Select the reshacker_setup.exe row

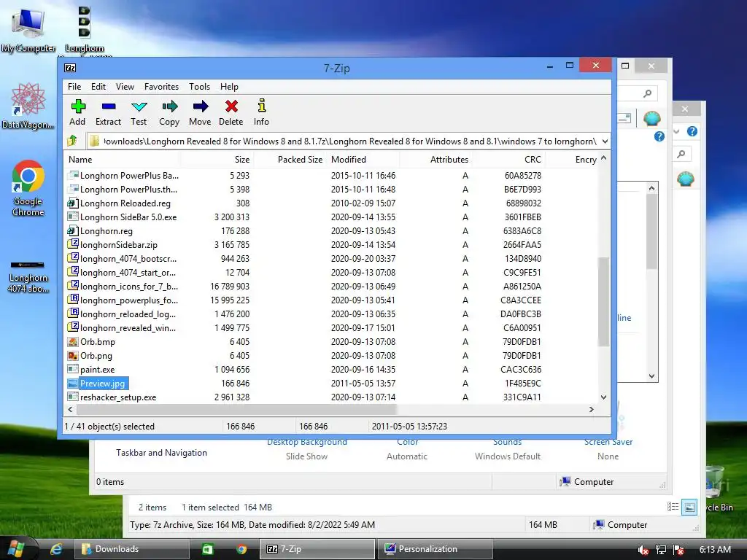pyautogui.click(x=331, y=397)
